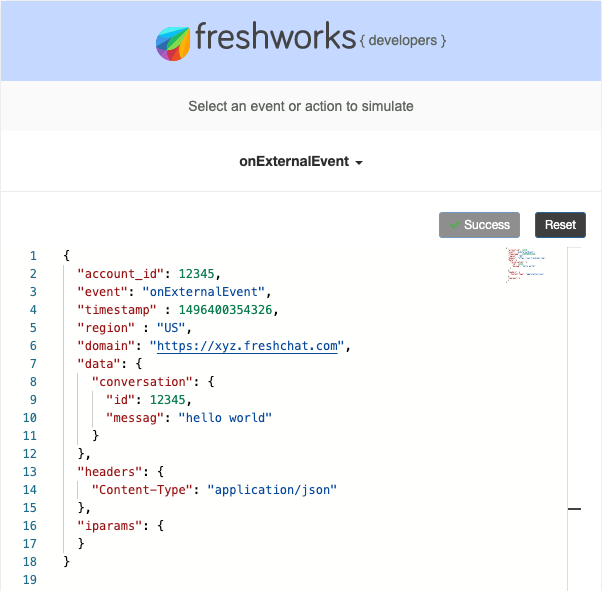Click the "hello world" string value
Viewport: 602px width, 591px height.
(225, 418)
